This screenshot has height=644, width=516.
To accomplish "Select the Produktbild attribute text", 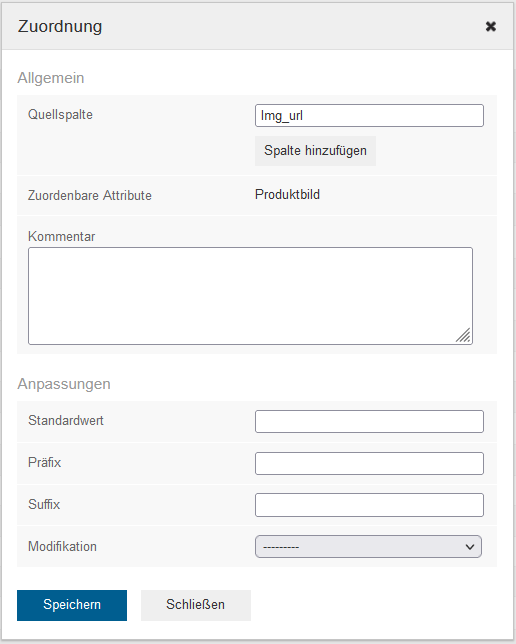I will pos(287,194).
